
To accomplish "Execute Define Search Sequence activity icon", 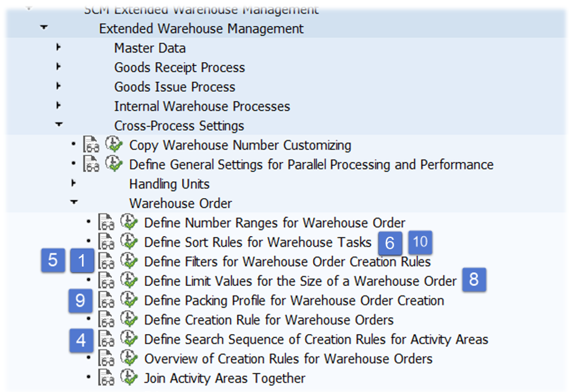I will pos(129,339).
